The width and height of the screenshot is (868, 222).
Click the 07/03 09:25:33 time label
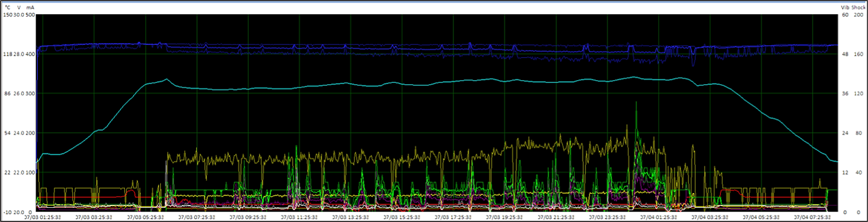point(248,217)
